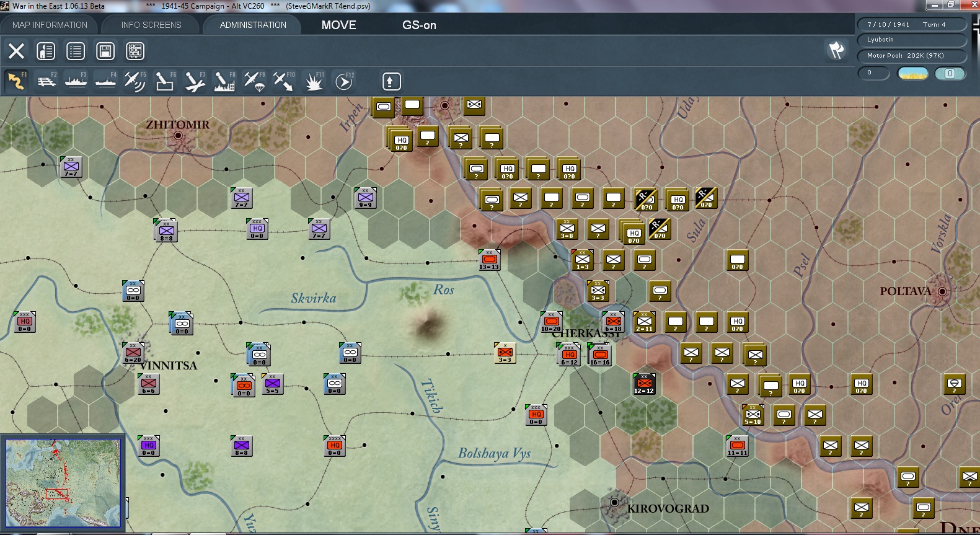Select the Soviet 5=10 unit counter

(753, 415)
